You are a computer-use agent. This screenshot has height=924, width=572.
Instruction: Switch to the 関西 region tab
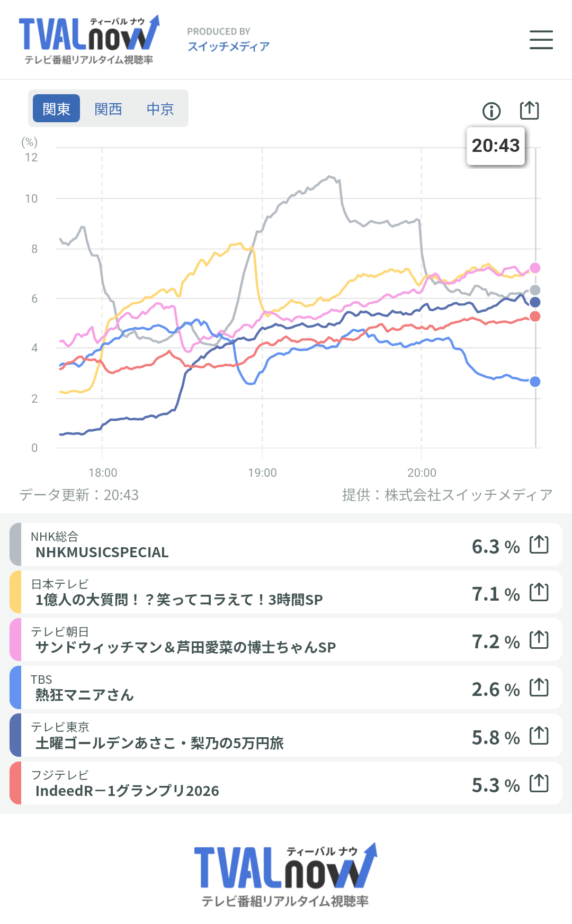coord(108,108)
